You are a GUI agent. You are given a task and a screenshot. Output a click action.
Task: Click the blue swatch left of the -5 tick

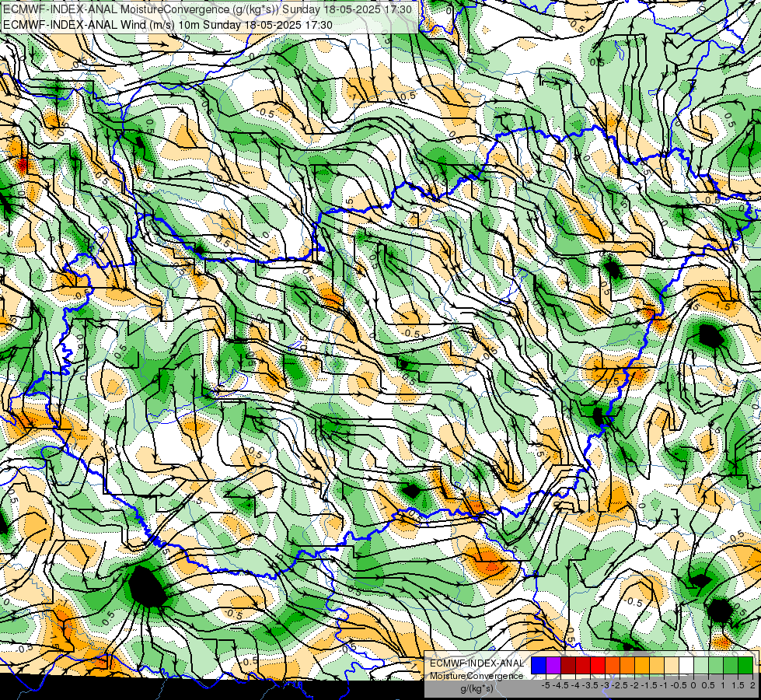click(x=539, y=666)
